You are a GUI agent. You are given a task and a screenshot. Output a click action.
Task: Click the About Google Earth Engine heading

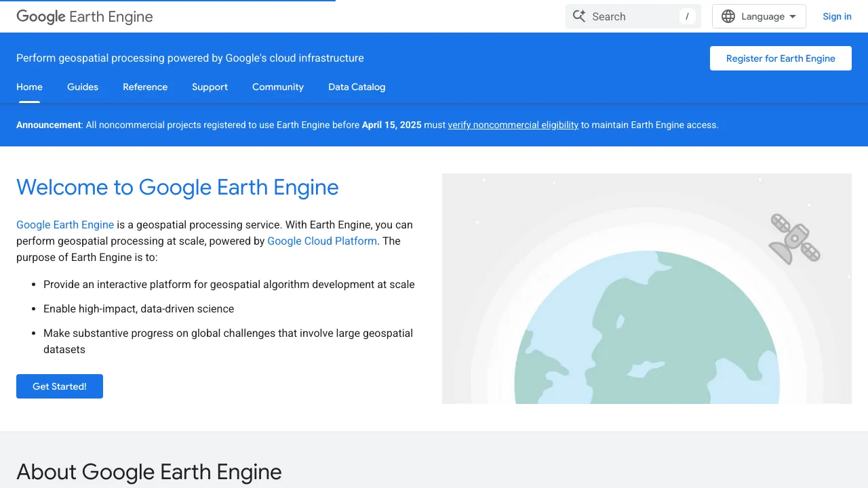(x=149, y=472)
